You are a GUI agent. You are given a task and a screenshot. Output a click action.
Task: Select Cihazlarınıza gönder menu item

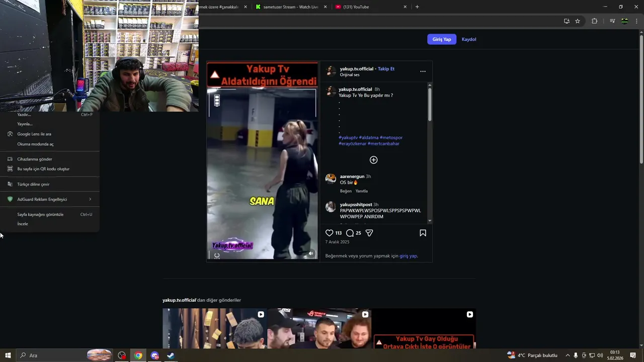50,159
